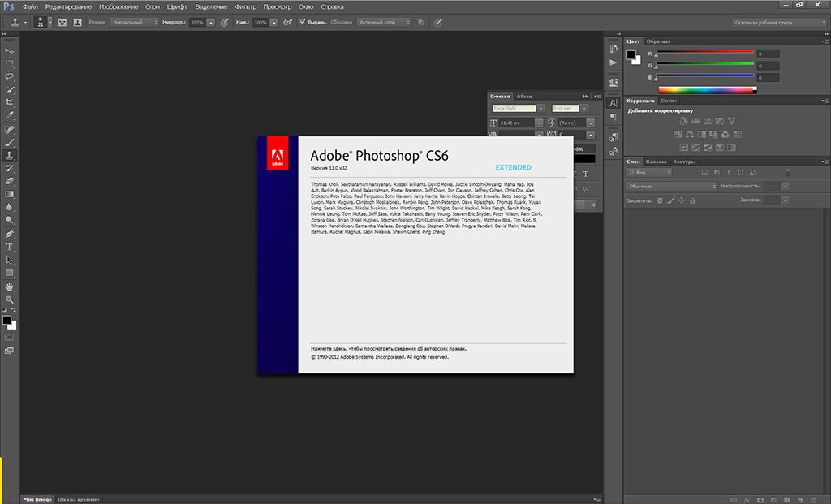Viewport: 831px width, 504px height.
Task: Switch to the "Каналы" tab
Action: pyautogui.click(x=656, y=162)
